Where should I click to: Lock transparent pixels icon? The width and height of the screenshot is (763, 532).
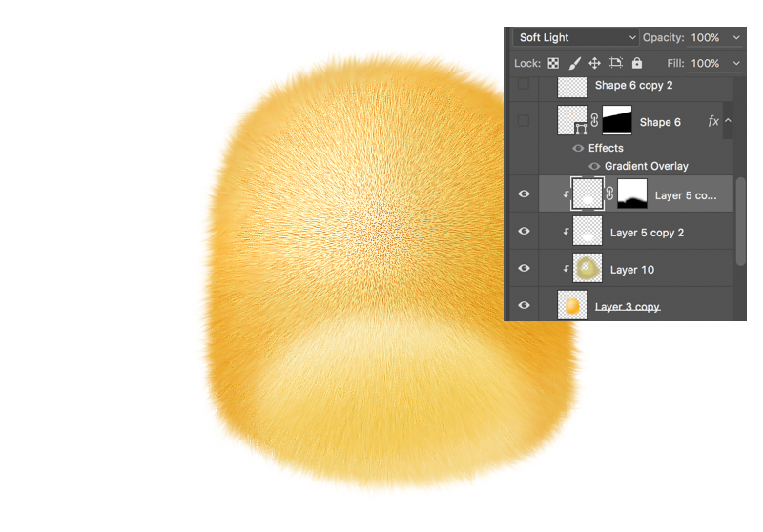point(552,63)
